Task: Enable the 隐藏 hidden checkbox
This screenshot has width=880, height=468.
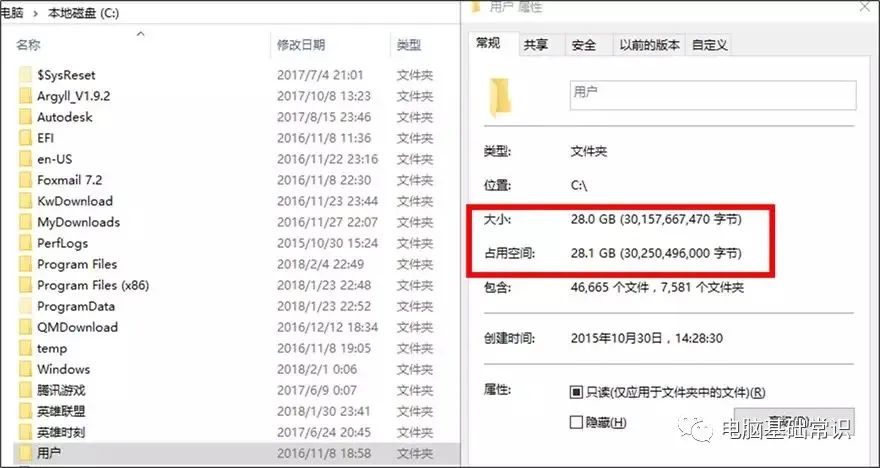Action: 576,422
